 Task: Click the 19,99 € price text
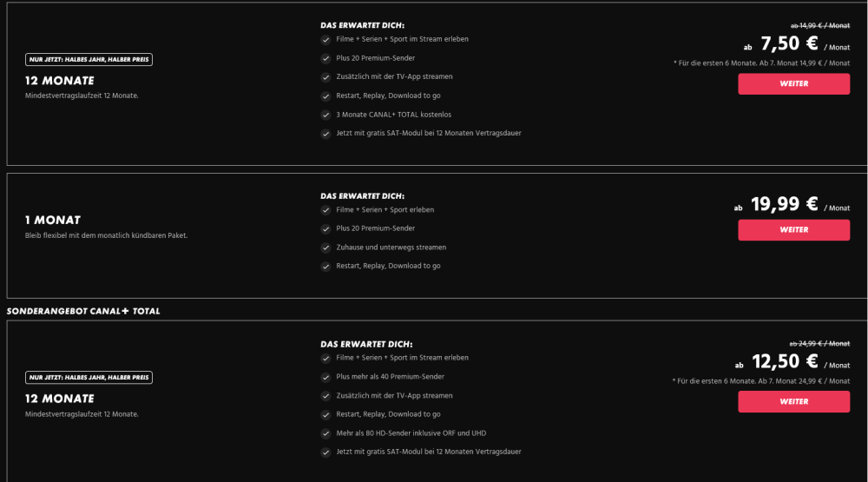784,205
